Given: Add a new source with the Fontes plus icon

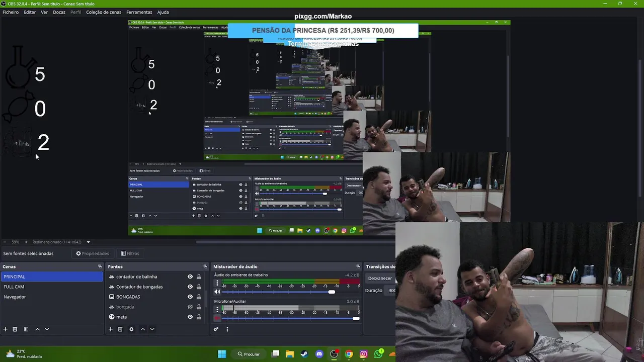Looking at the screenshot, I should coord(111,329).
